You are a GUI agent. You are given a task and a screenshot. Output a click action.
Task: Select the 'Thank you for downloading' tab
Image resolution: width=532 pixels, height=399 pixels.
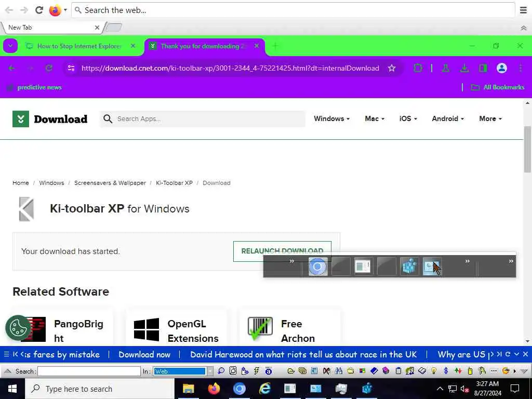coord(205,46)
